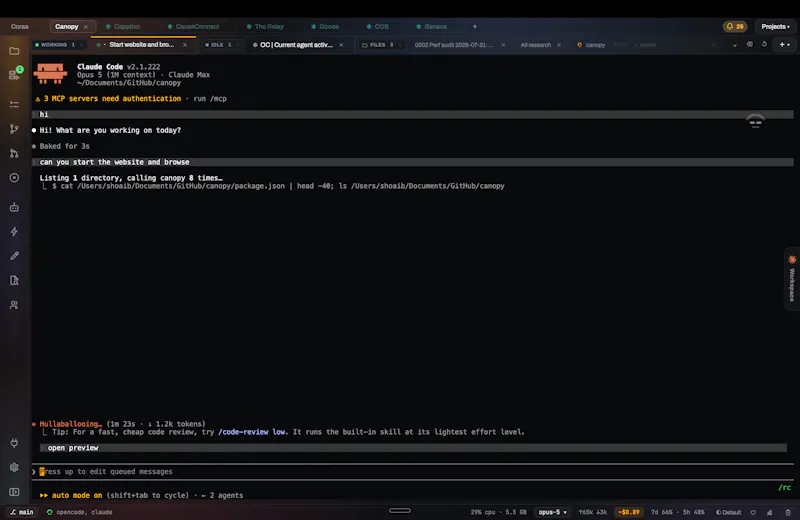Open the git branch icon in sidebar
This screenshot has height=520, width=800.
[x=14, y=129]
